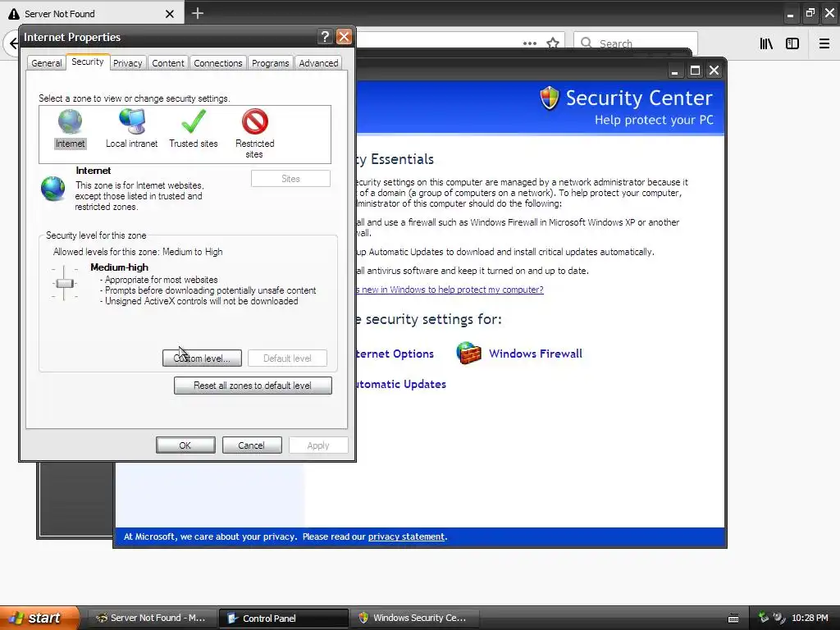Open What's new in Windows protection link

[450, 290]
